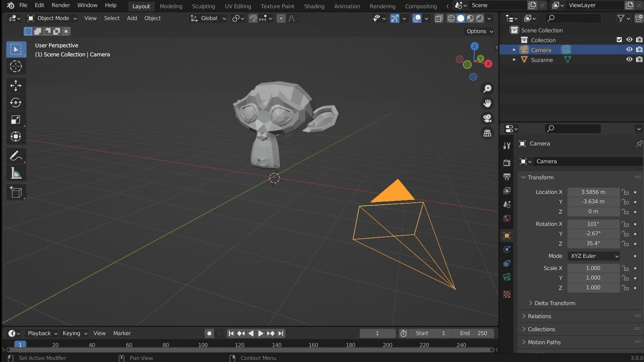Open the Keying popover in timeline
This screenshot has height=362, width=644.
point(74,333)
